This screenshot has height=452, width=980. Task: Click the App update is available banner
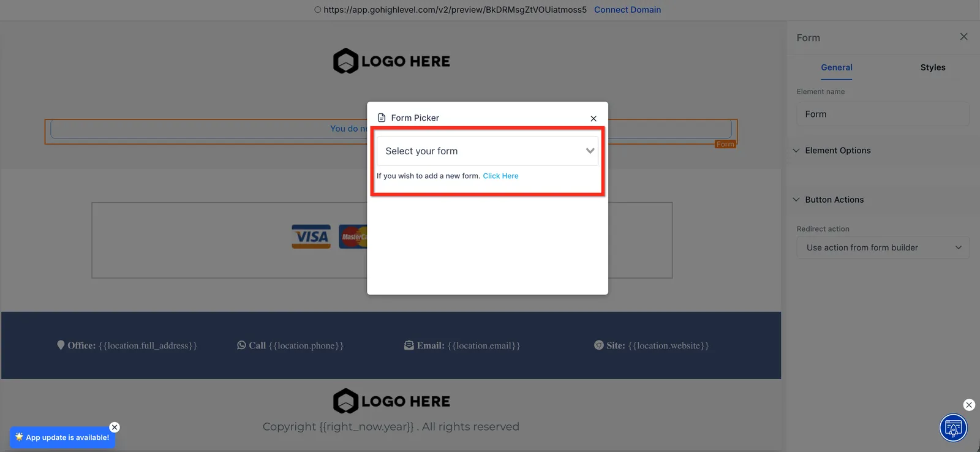(x=62, y=437)
